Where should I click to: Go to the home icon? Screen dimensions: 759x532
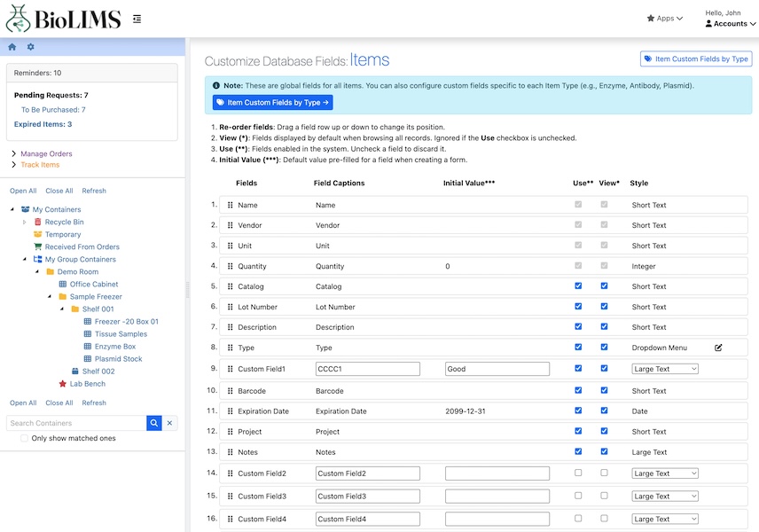point(12,47)
